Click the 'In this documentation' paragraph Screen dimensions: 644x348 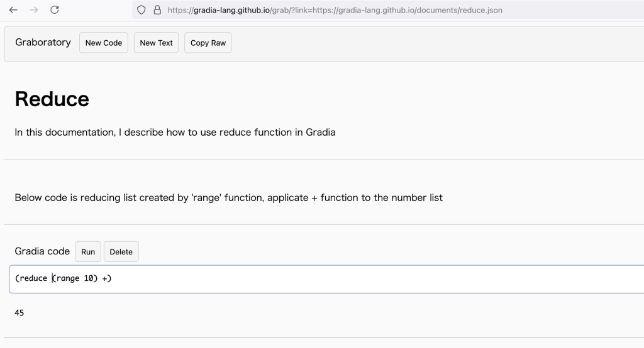[175, 132]
